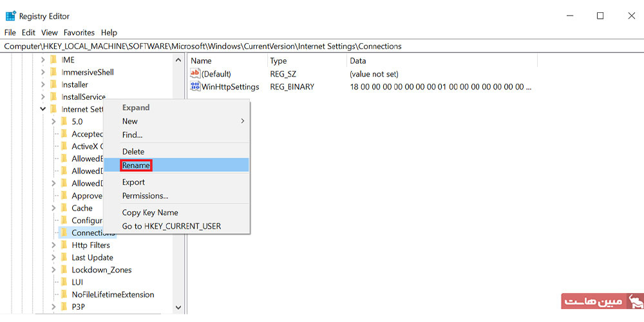Collapse the Internet Settings key
Image resolution: width=644 pixels, height=322 pixels.
coord(43,109)
